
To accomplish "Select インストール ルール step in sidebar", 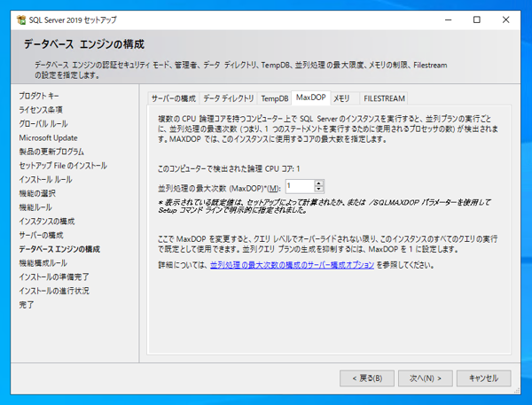I will [45, 179].
